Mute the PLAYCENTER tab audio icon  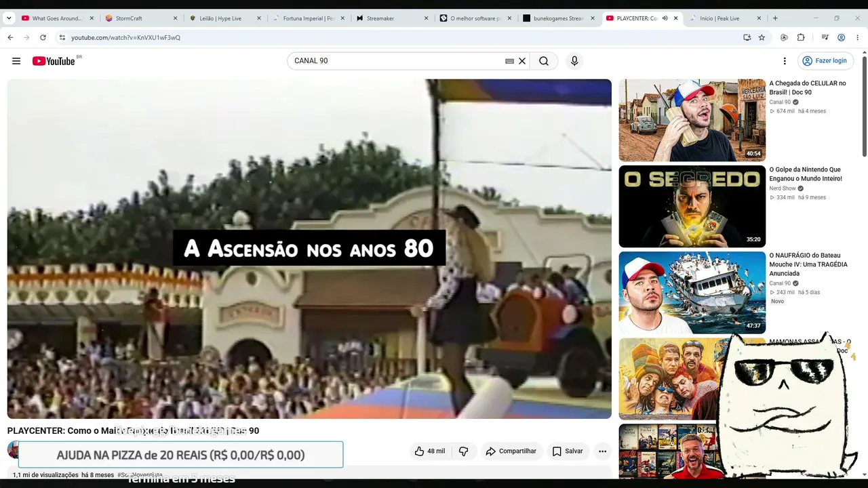click(x=665, y=18)
